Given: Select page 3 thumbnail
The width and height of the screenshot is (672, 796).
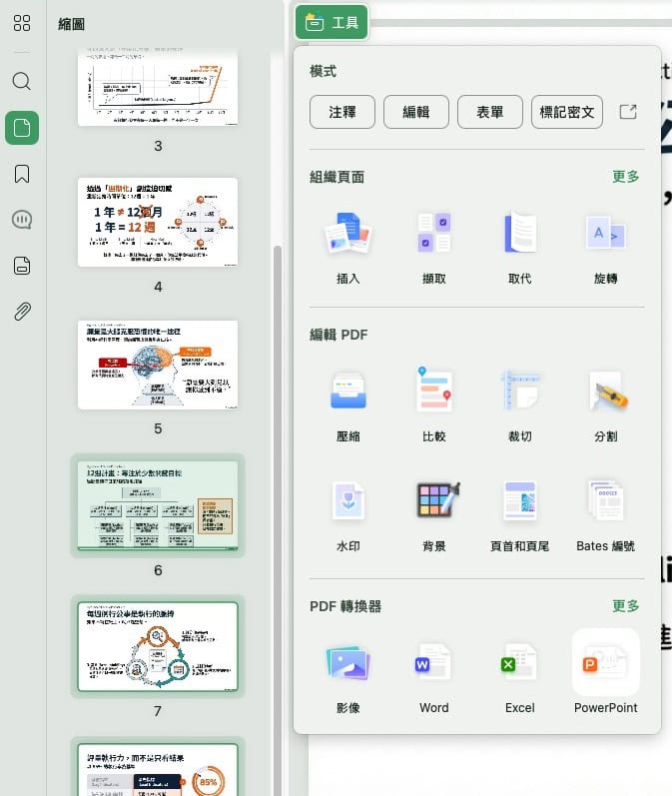Looking at the screenshot, I should pyautogui.click(x=158, y=86).
